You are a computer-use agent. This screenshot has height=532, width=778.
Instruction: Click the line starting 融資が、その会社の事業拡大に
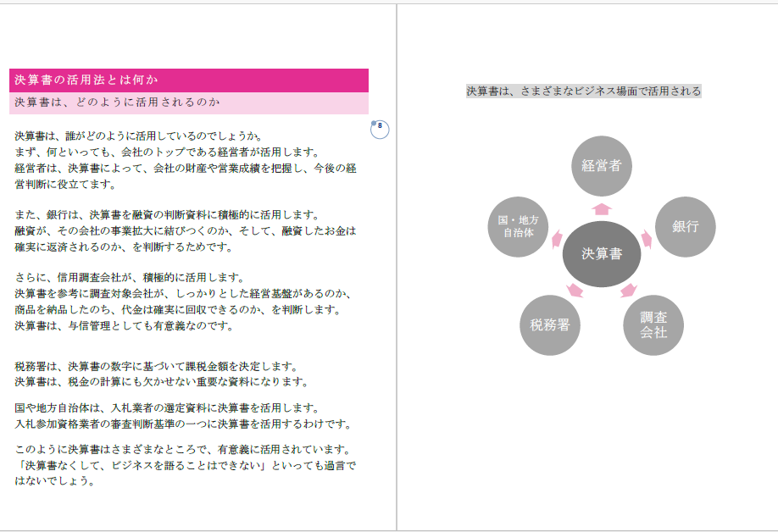point(185,231)
